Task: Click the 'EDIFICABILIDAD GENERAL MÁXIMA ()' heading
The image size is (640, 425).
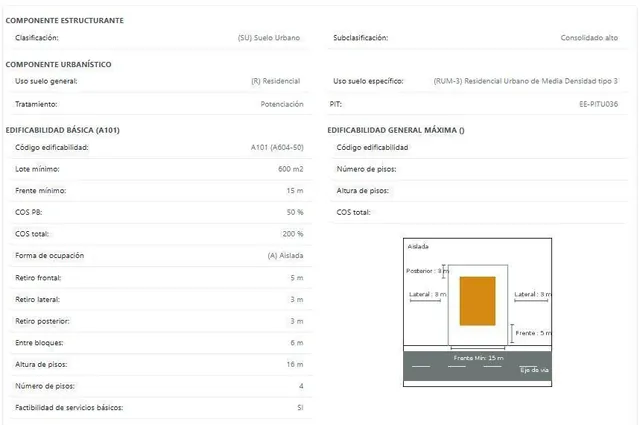Action: point(396,130)
